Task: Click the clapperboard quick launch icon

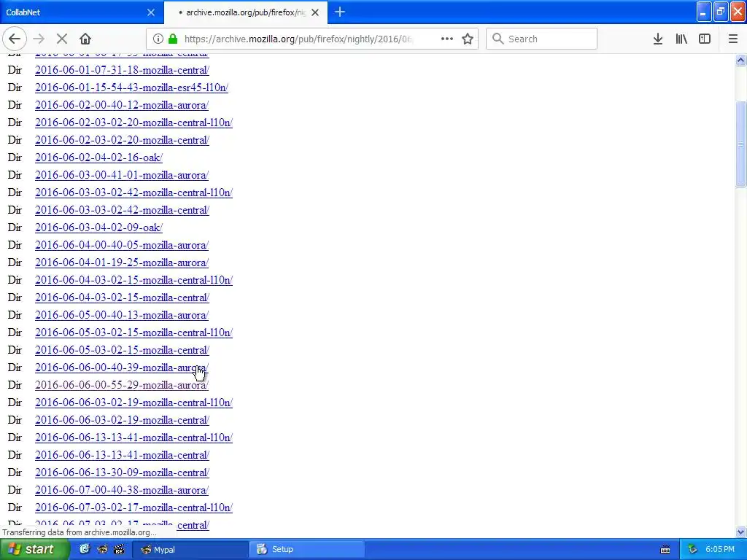Action: pyautogui.click(x=119, y=549)
